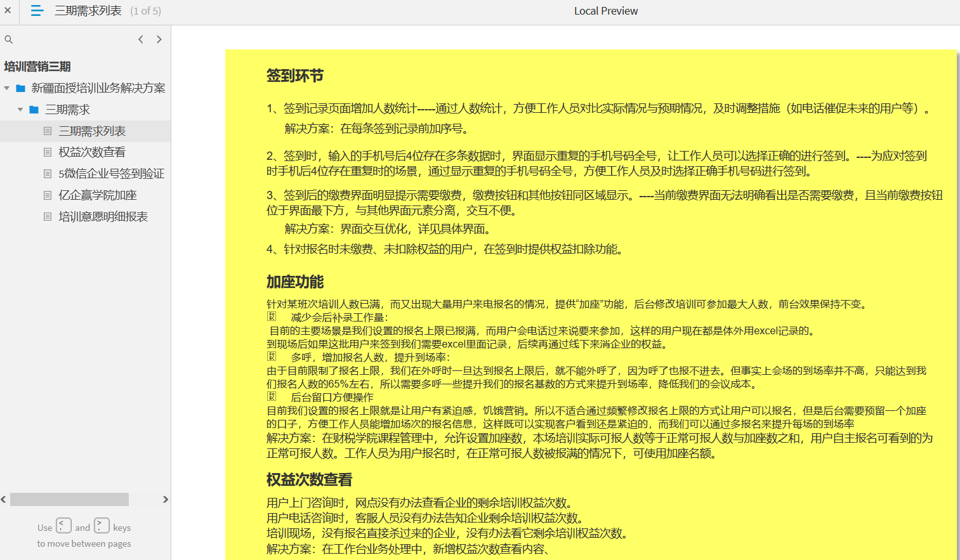Click the greater-than key hint icon
The image size is (960, 560).
click(102, 526)
